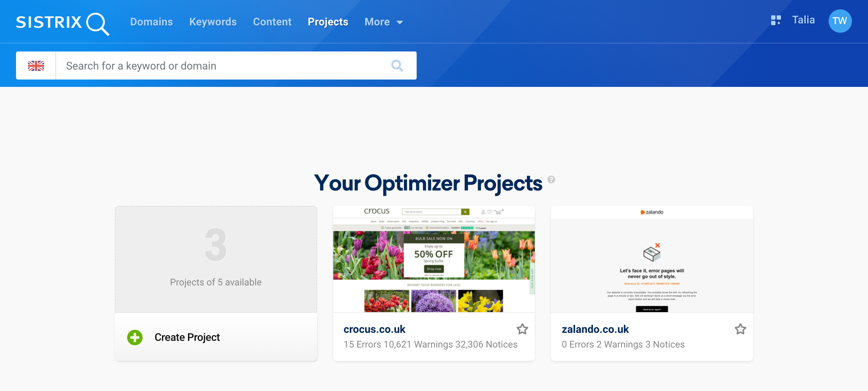Viewport: 868px width, 391px height.
Task: Click '15 Errors 10,621 Warnings 32,306 Notices' text
Action: point(430,345)
